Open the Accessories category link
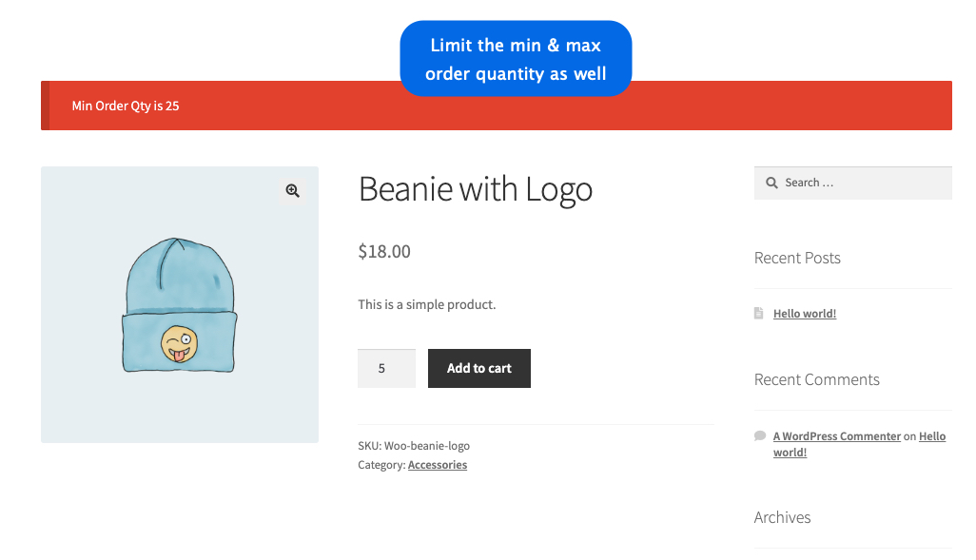The width and height of the screenshot is (976, 560). click(x=437, y=464)
